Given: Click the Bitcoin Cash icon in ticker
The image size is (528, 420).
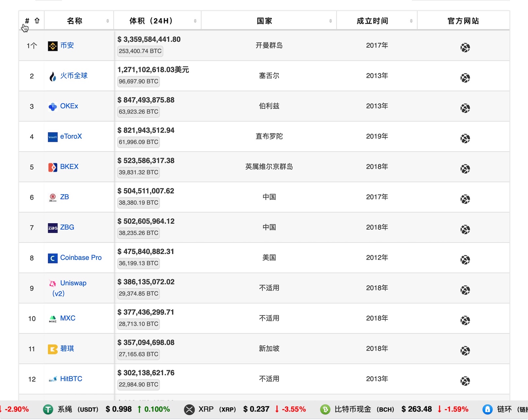Looking at the screenshot, I should pyautogui.click(x=325, y=410).
